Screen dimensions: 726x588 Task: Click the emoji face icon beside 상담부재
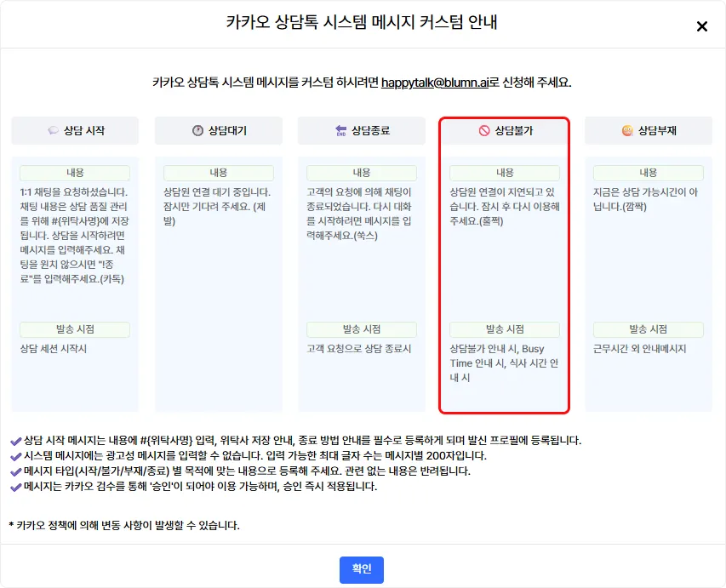pyautogui.click(x=627, y=130)
